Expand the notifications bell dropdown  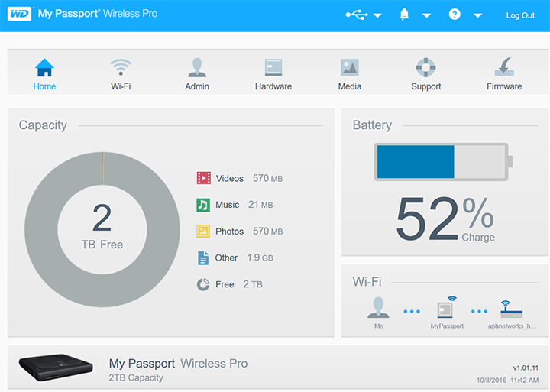pyautogui.click(x=415, y=15)
